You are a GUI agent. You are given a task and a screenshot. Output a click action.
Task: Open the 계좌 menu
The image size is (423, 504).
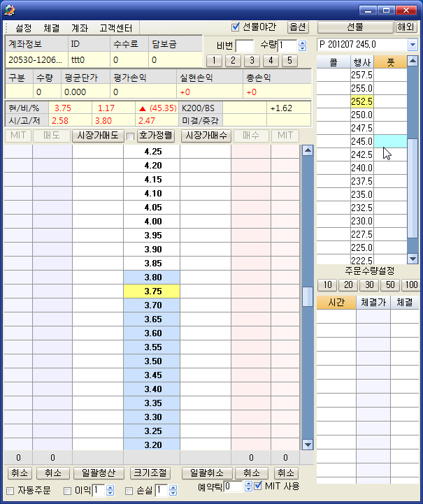coord(80,28)
